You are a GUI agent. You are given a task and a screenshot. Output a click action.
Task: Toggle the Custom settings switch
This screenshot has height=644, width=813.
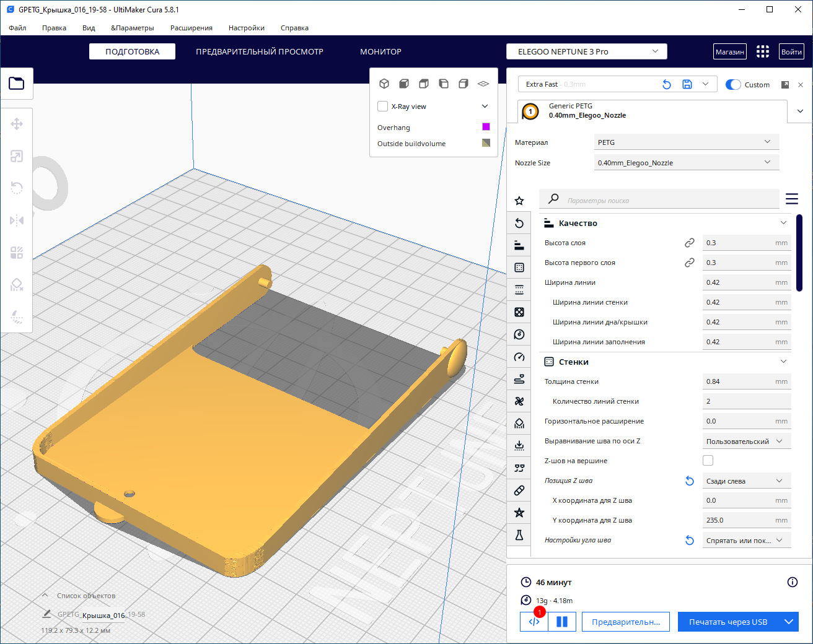(x=733, y=85)
